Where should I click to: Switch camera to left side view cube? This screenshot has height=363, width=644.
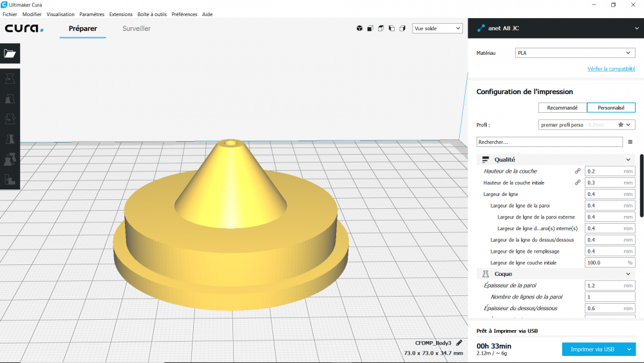coord(392,28)
